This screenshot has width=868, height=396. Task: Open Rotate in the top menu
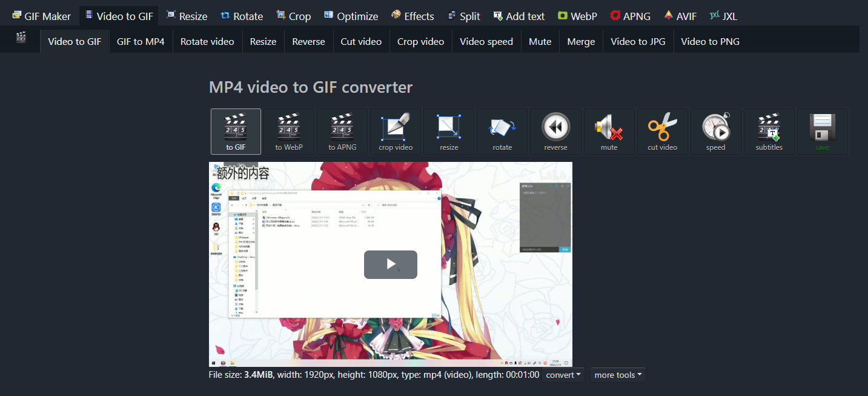click(x=242, y=16)
